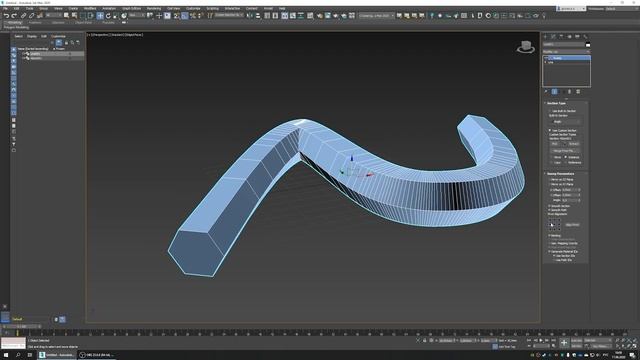This screenshot has height=360, width=640.
Task: Toggle the Percent Snap icon
Action: (193, 16)
